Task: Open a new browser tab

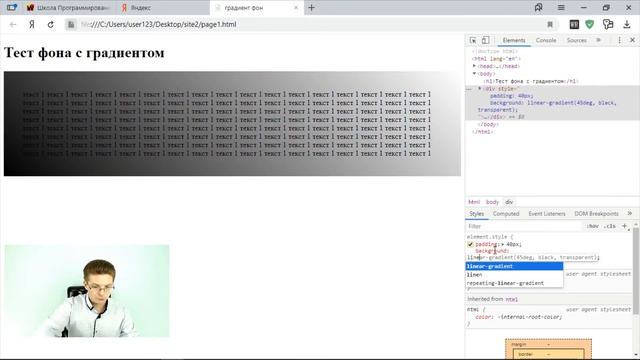Action: (311, 7)
